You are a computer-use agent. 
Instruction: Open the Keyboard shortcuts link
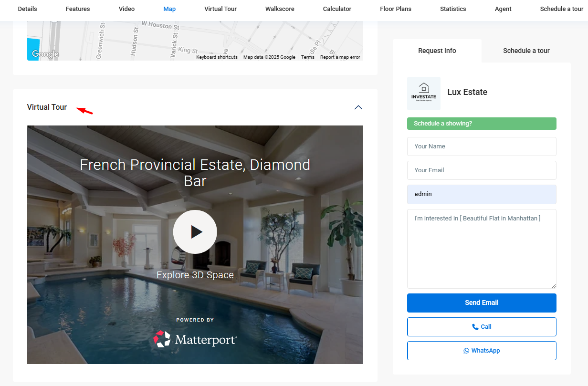pyautogui.click(x=217, y=57)
